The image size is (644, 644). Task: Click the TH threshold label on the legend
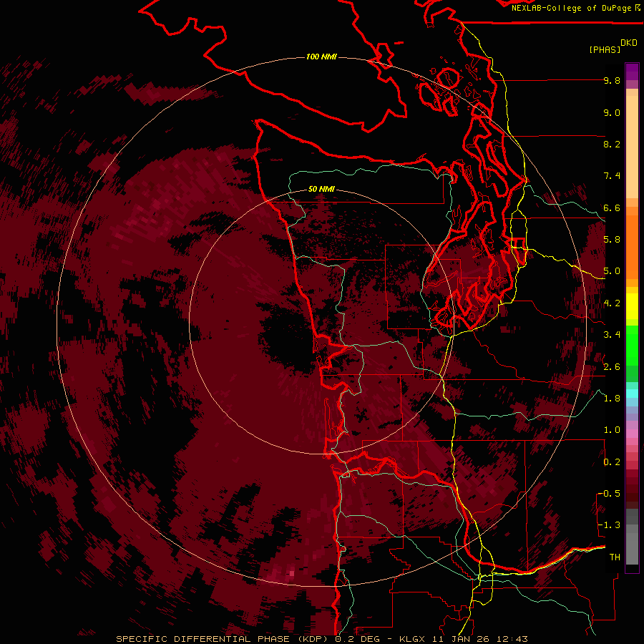(615, 557)
